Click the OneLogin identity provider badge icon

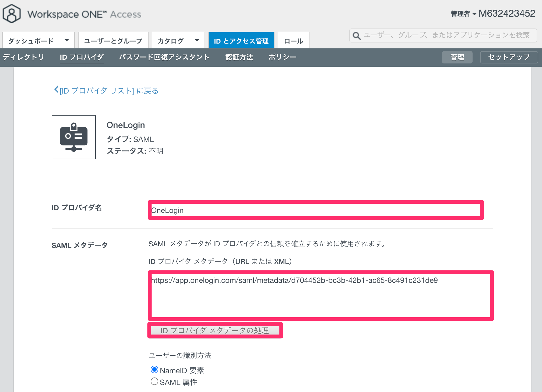74,137
